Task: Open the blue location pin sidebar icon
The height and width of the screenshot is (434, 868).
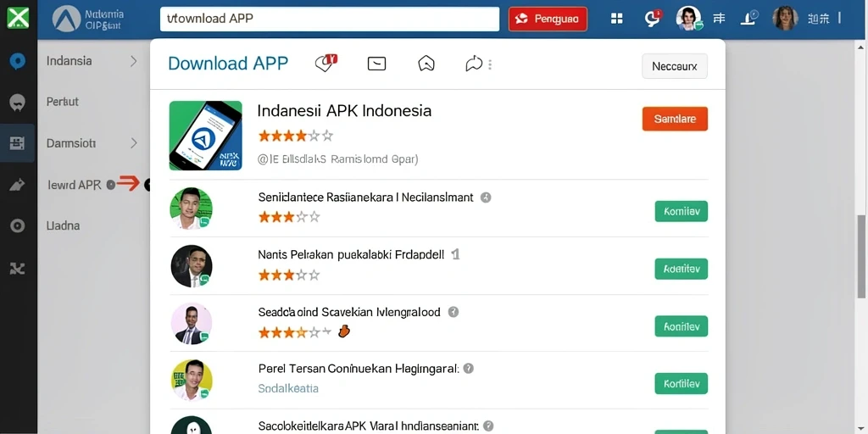Action: coord(18,61)
